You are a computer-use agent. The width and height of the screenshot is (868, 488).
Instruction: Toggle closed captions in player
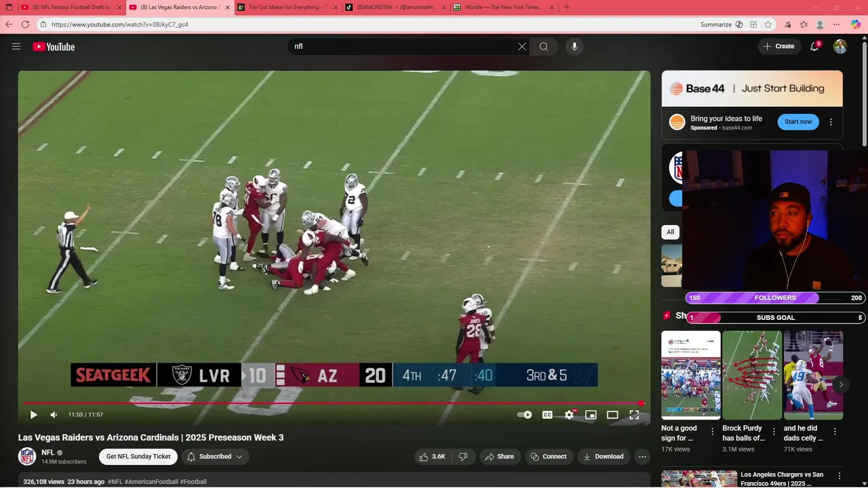[x=547, y=415]
